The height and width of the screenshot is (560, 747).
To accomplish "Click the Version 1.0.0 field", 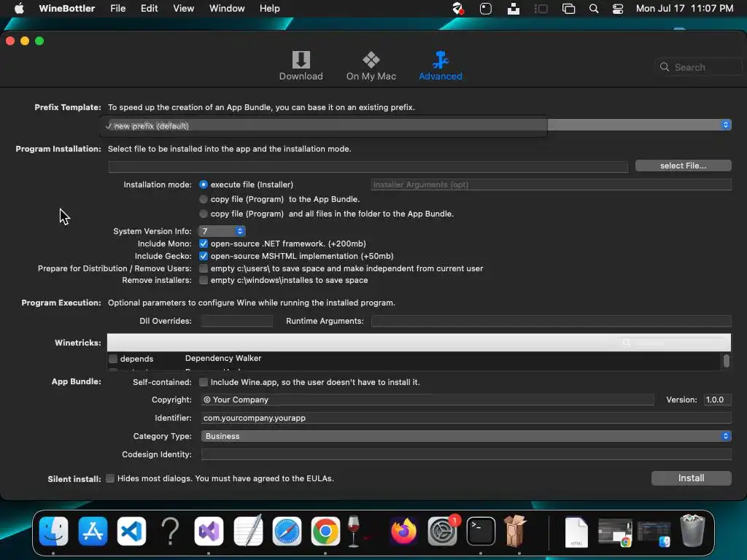I will coord(718,400).
